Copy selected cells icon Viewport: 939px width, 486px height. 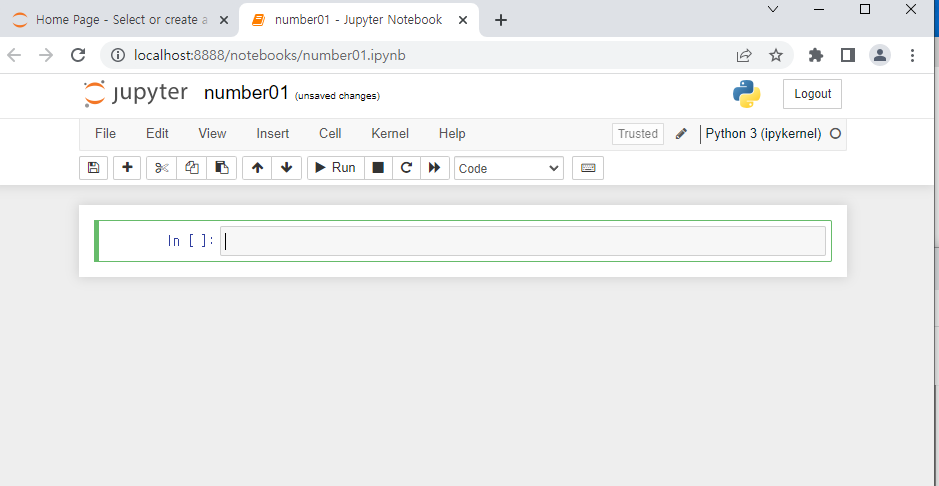pos(192,168)
